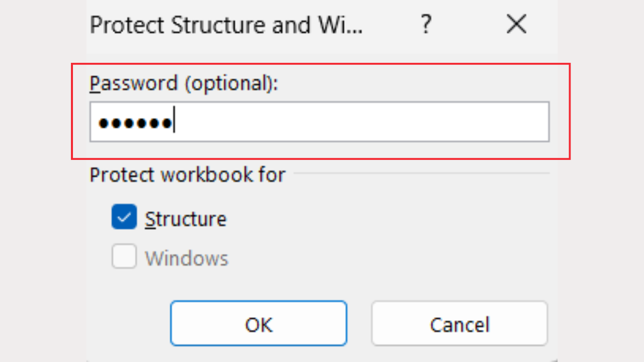This screenshot has width=644, height=362.
Task: Click the empty Windows checkbox square
Action: [124, 256]
